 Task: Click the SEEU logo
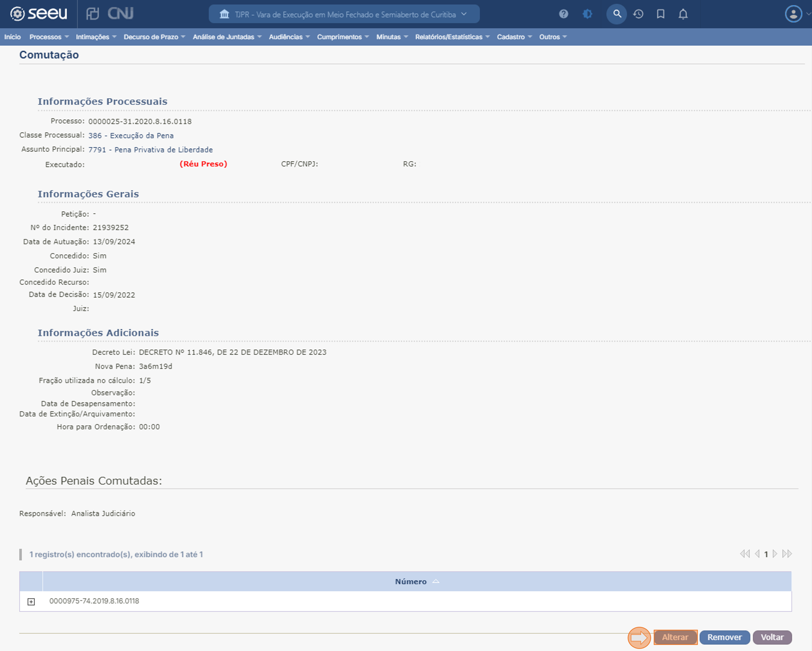click(38, 14)
